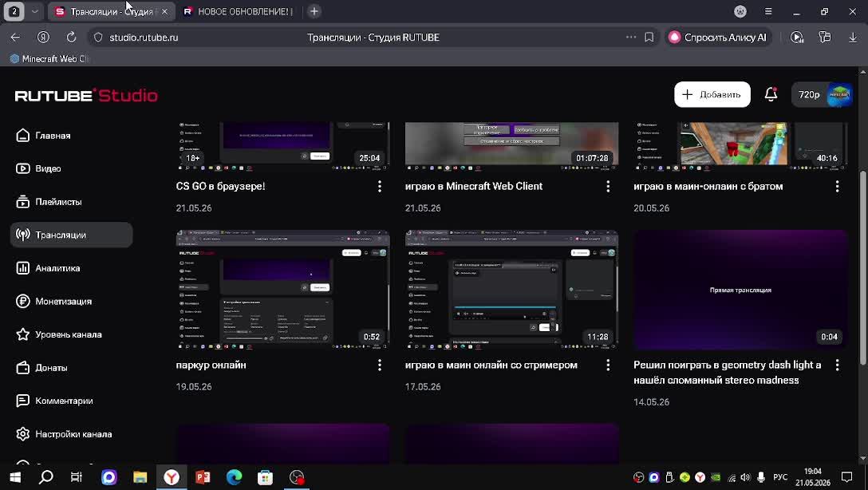Open the CS GO в браузере! title link

coord(220,187)
